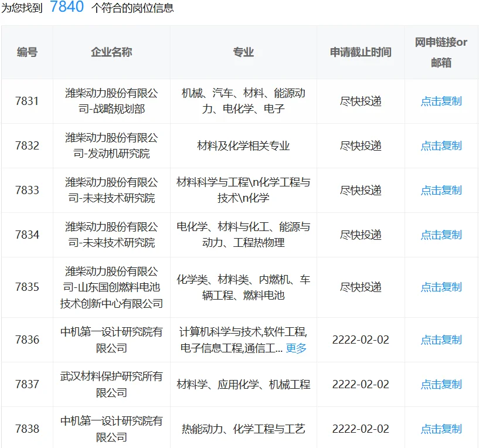Select row number 7835
Viewport: 479px width, 448px height.
pos(25,287)
